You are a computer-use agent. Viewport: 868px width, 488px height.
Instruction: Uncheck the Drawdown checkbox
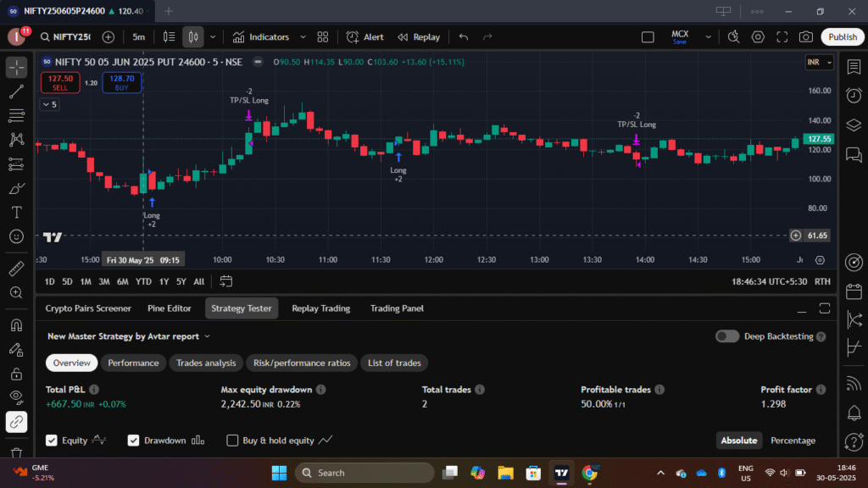click(x=133, y=441)
